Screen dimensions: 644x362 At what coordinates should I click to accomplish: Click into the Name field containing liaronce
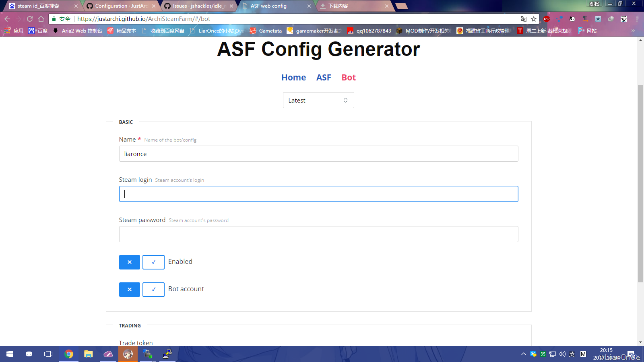click(318, 154)
